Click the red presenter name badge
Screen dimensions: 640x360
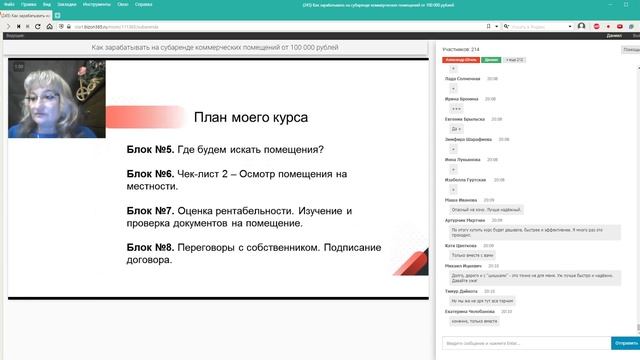click(x=461, y=60)
